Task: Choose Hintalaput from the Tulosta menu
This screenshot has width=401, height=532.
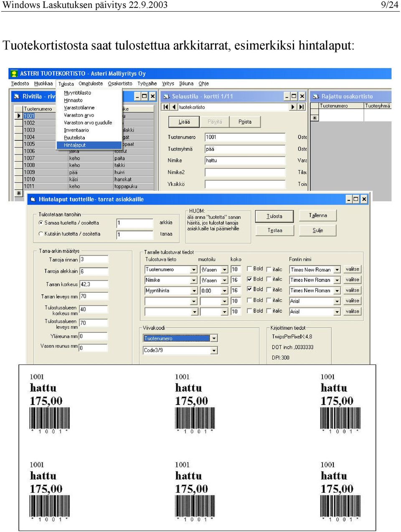Action: point(89,145)
